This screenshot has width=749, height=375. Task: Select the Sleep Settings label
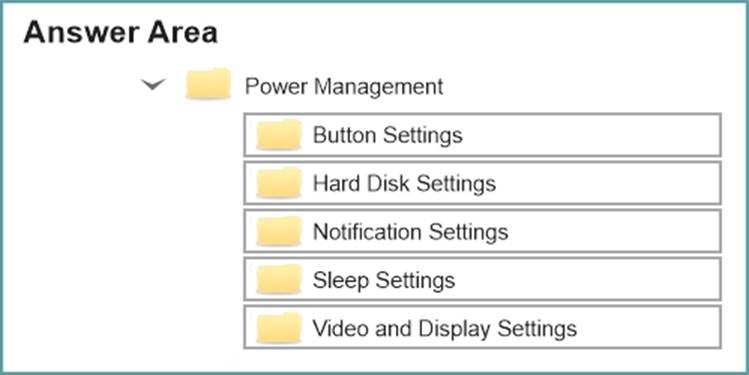coord(384,280)
